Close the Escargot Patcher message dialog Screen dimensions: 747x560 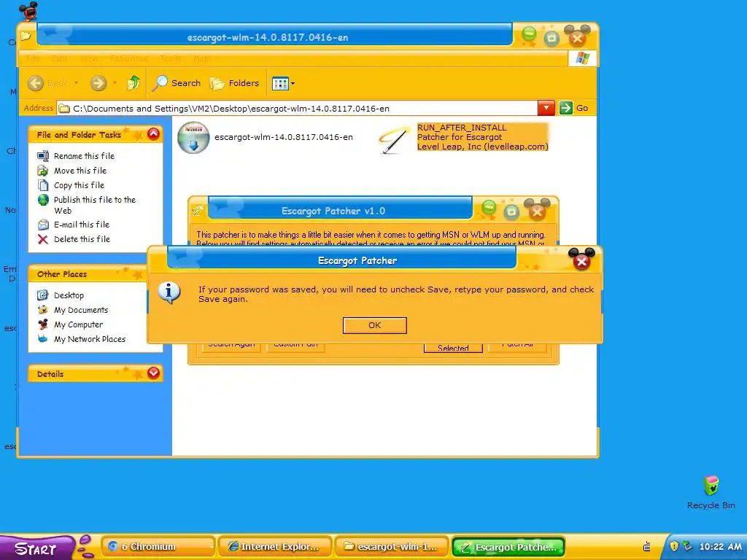click(581, 262)
